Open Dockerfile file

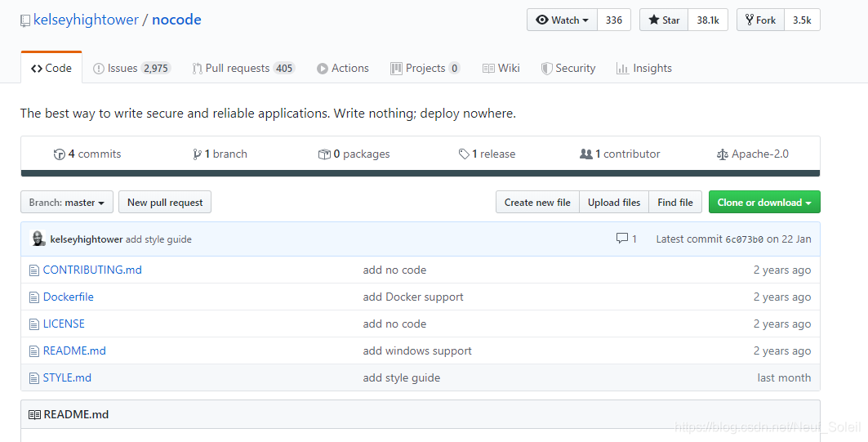tap(69, 297)
